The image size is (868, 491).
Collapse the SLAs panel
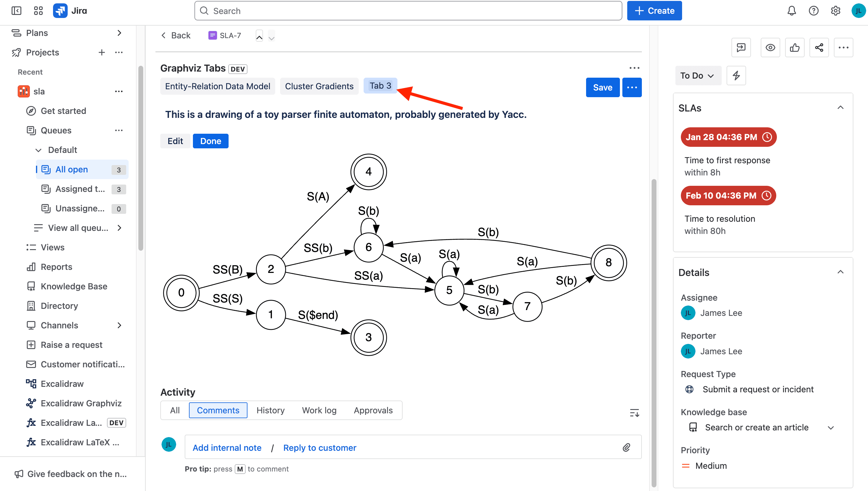[840, 108]
